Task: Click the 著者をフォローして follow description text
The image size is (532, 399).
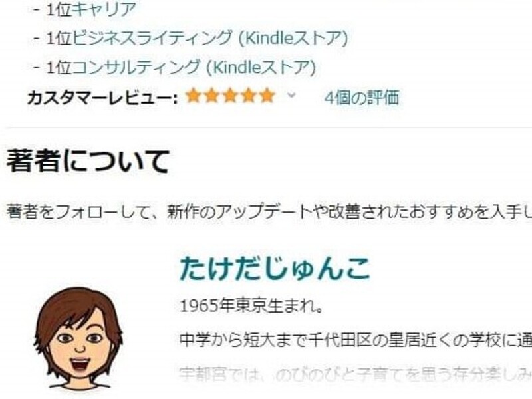Action: pyautogui.click(x=269, y=212)
